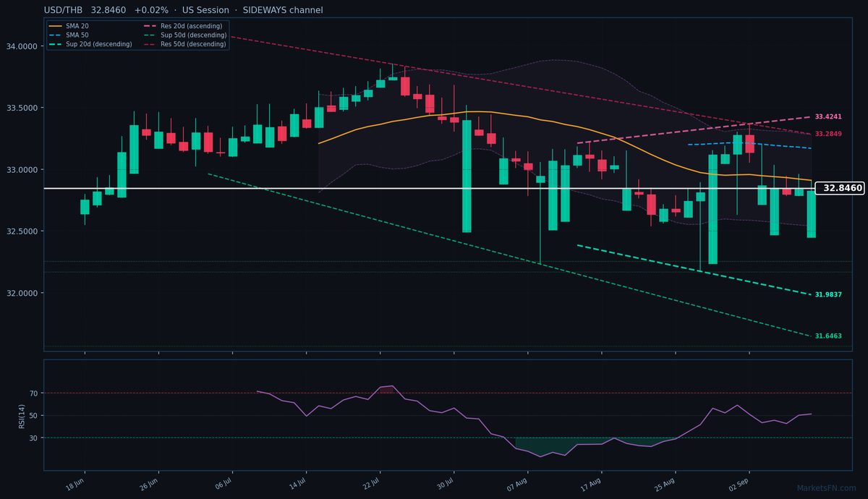The image size is (868, 499).
Task: Click the 32.0000 price axis label
Action: 21,293
